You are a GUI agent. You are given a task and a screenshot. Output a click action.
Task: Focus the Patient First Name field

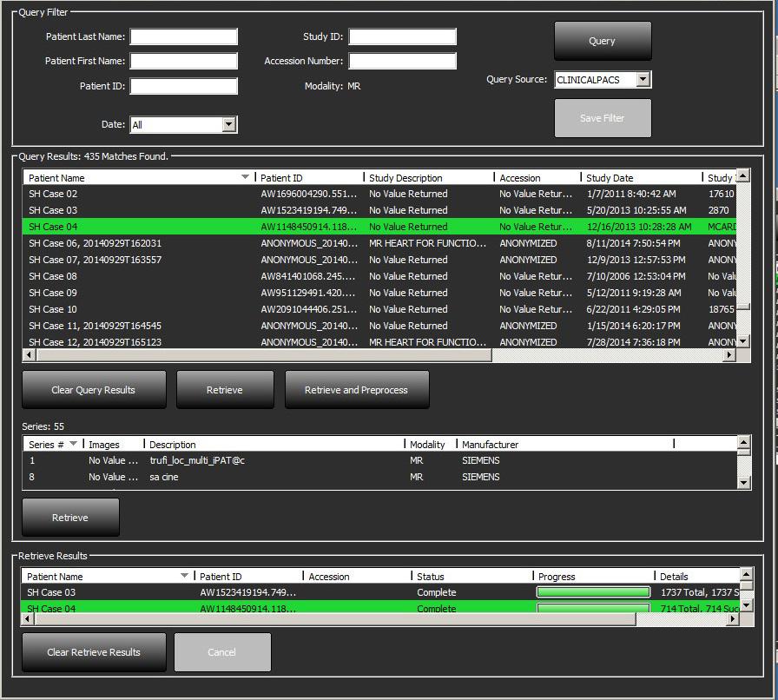click(x=183, y=61)
